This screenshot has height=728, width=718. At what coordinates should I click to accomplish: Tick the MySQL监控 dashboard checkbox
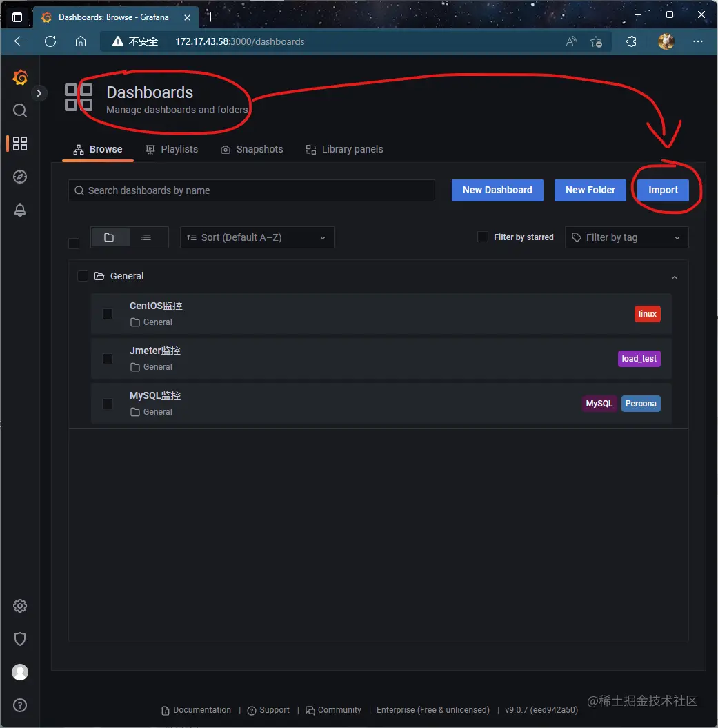click(108, 404)
